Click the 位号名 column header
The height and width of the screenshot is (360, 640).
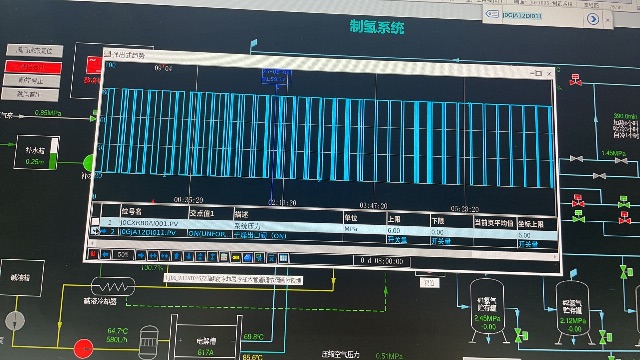tap(131, 211)
